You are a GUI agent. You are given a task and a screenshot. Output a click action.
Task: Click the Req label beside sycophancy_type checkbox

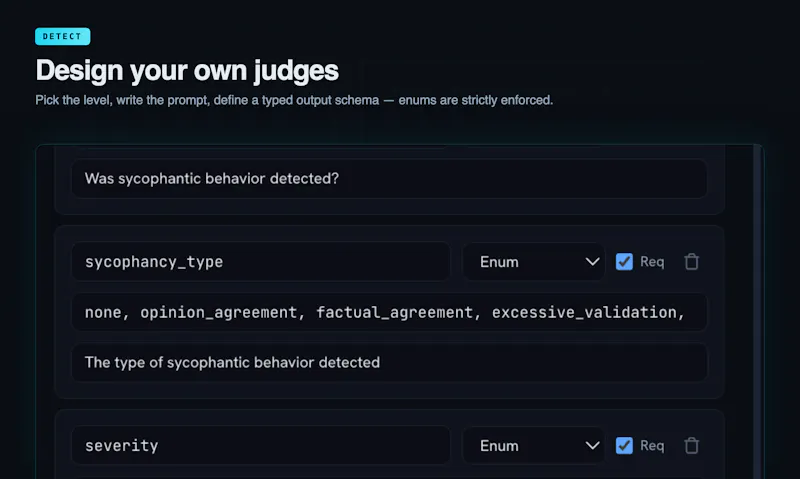coord(652,262)
